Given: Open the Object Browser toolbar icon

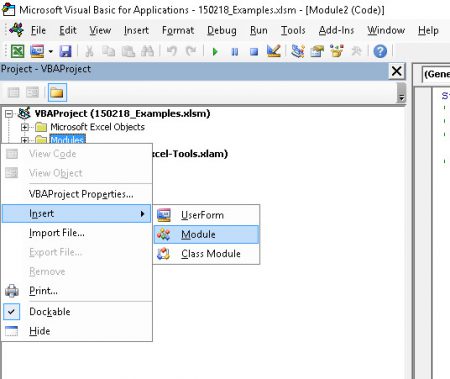Looking at the screenshot, I should (337, 51).
